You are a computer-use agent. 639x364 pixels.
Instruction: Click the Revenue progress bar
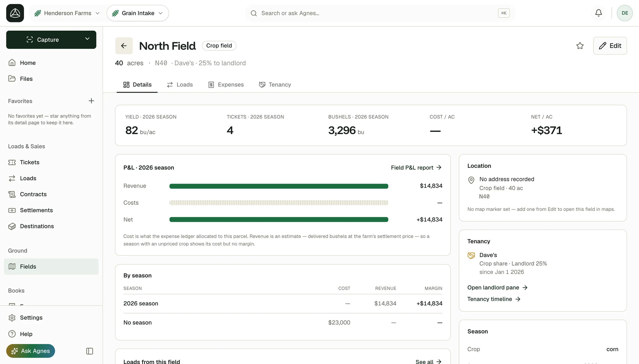279,186
